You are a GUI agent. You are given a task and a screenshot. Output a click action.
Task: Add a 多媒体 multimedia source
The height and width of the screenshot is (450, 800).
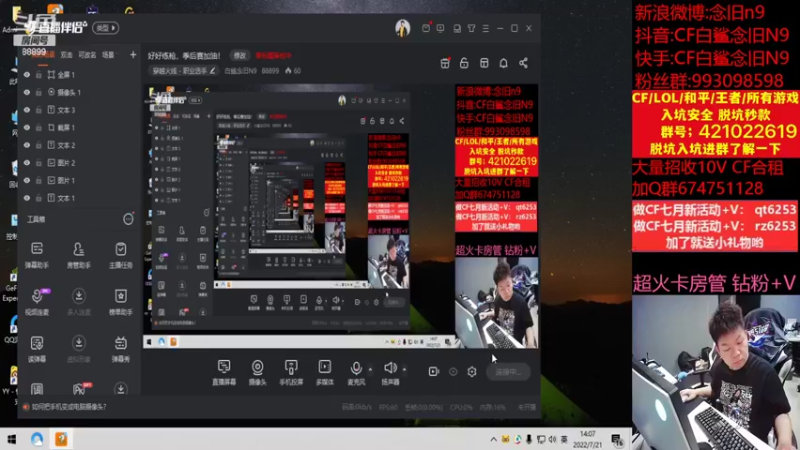coord(324,372)
